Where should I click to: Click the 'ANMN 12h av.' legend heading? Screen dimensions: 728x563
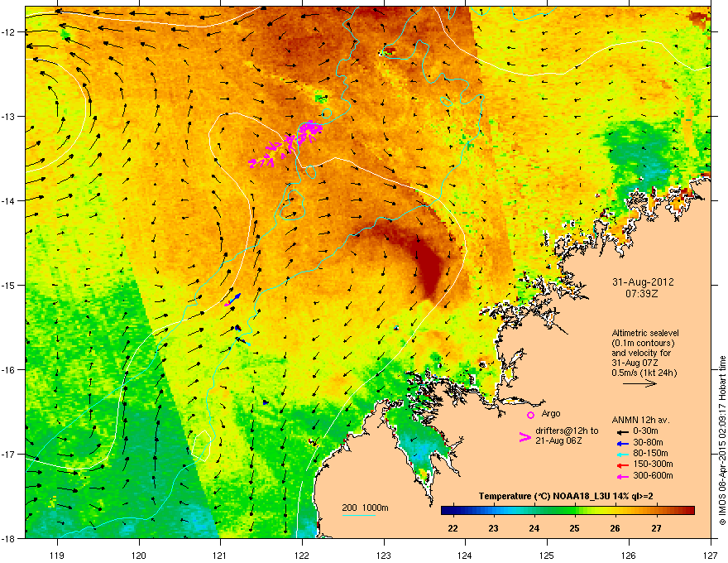click(x=640, y=421)
